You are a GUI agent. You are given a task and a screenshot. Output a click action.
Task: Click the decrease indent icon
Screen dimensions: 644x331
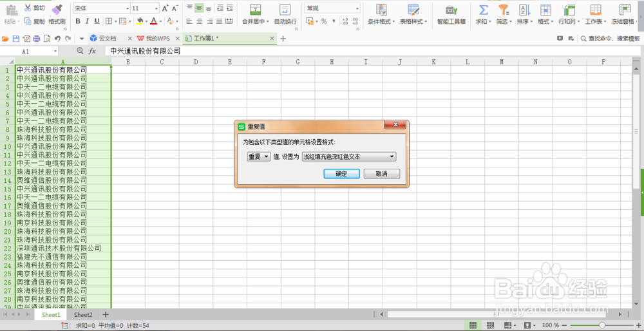(220, 8)
